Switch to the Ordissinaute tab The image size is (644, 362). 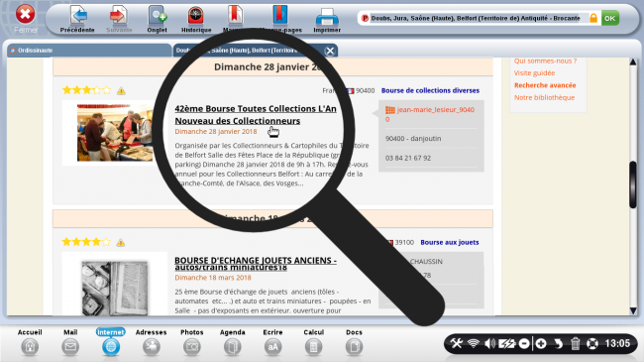pyautogui.click(x=89, y=51)
